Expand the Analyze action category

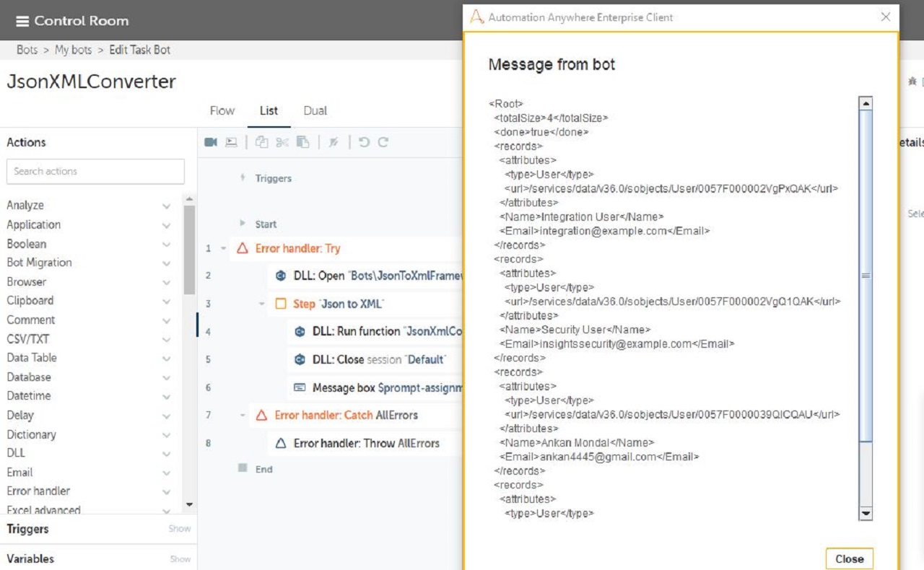click(166, 206)
